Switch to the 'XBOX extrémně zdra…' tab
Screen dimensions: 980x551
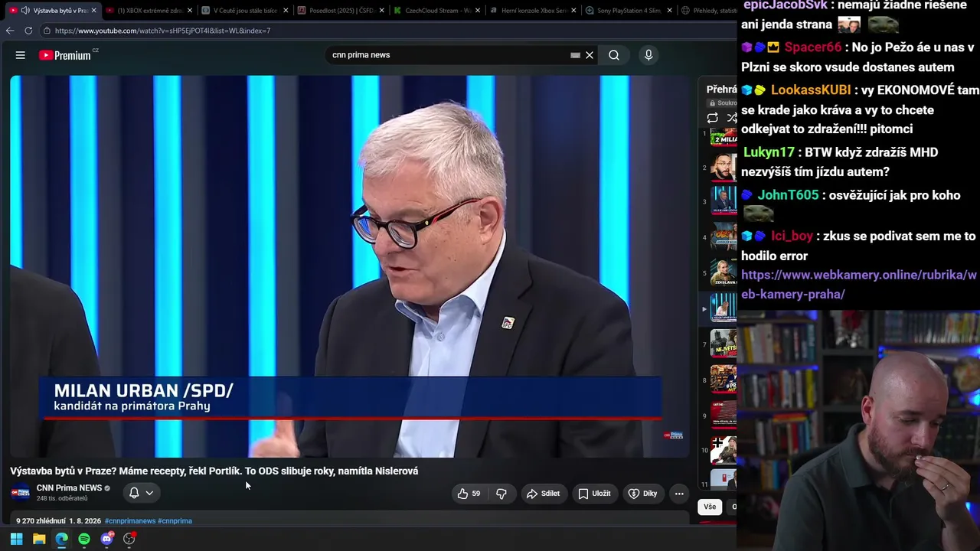click(x=150, y=11)
